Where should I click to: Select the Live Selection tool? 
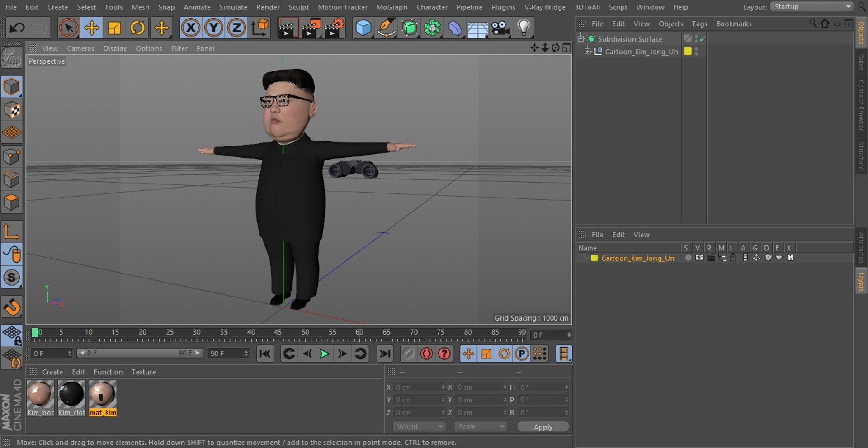(x=68, y=28)
